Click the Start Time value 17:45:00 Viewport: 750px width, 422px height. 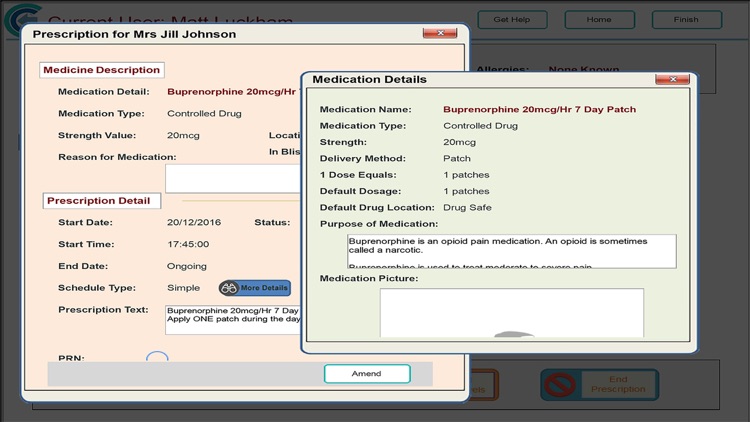[188, 244]
